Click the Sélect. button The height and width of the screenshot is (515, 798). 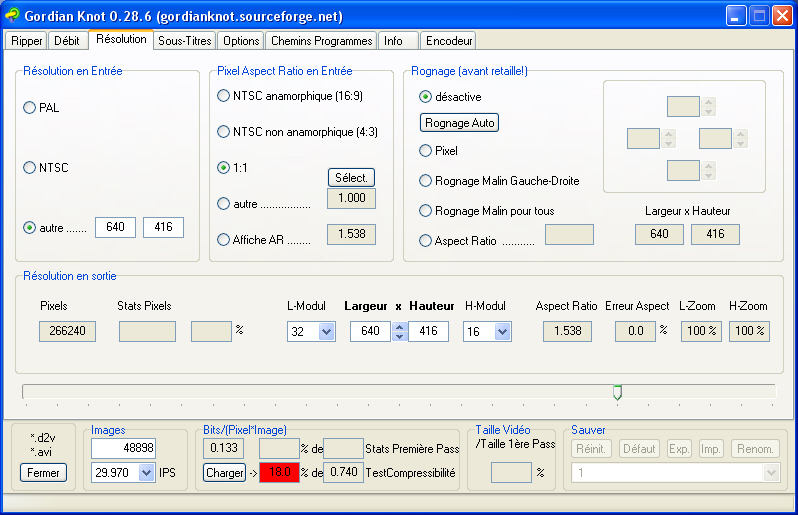tap(351, 178)
